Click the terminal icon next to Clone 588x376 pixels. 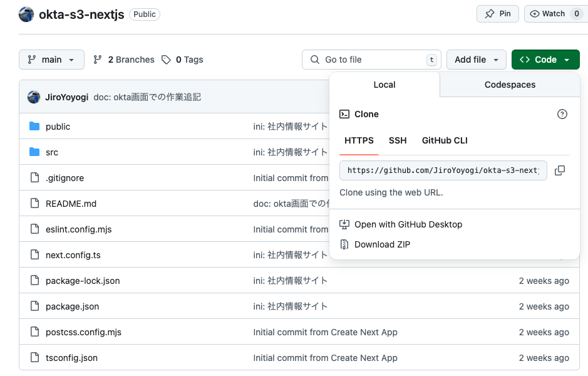[344, 114]
